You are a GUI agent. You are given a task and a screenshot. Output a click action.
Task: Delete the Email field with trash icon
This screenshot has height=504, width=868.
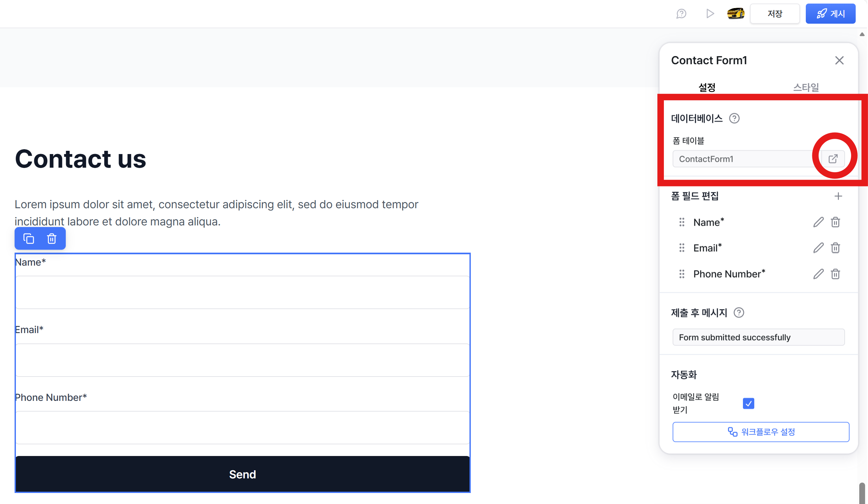[x=835, y=248]
